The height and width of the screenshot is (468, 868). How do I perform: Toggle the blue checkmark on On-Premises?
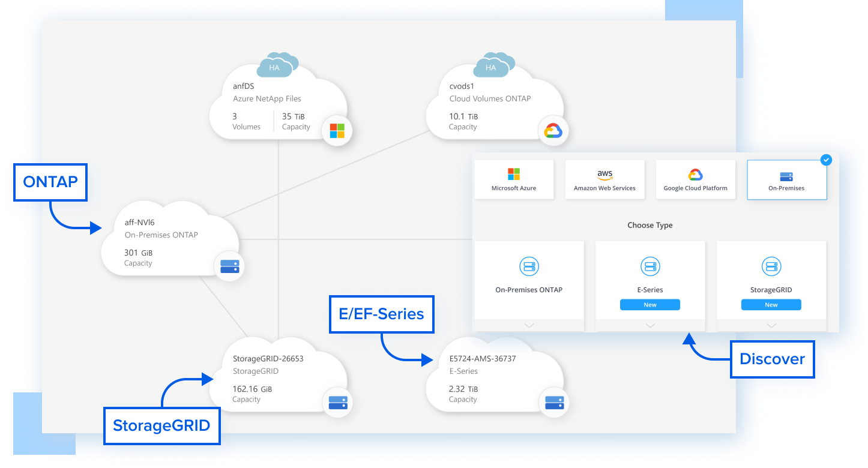click(x=826, y=160)
